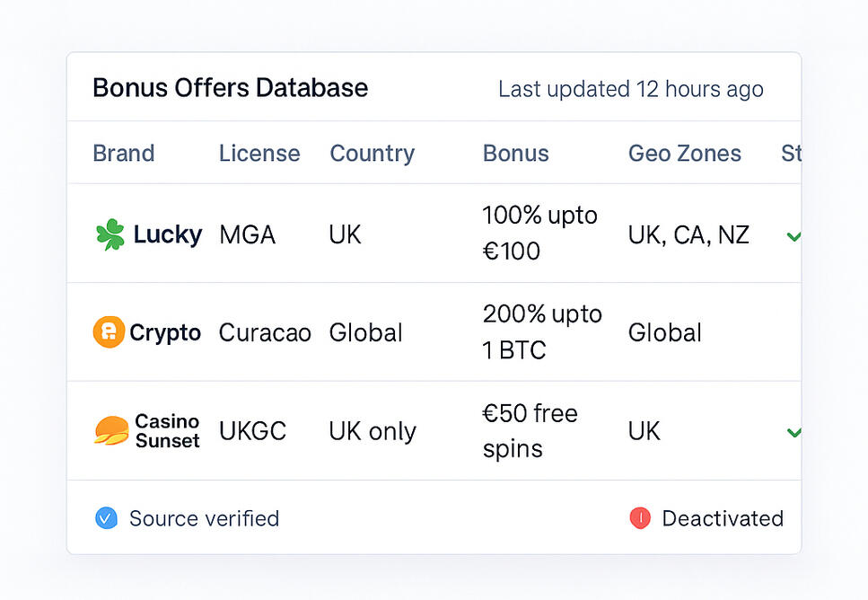
Task: Click the green checkmark on the Lucky row
Action: click(x=793, y=235)
